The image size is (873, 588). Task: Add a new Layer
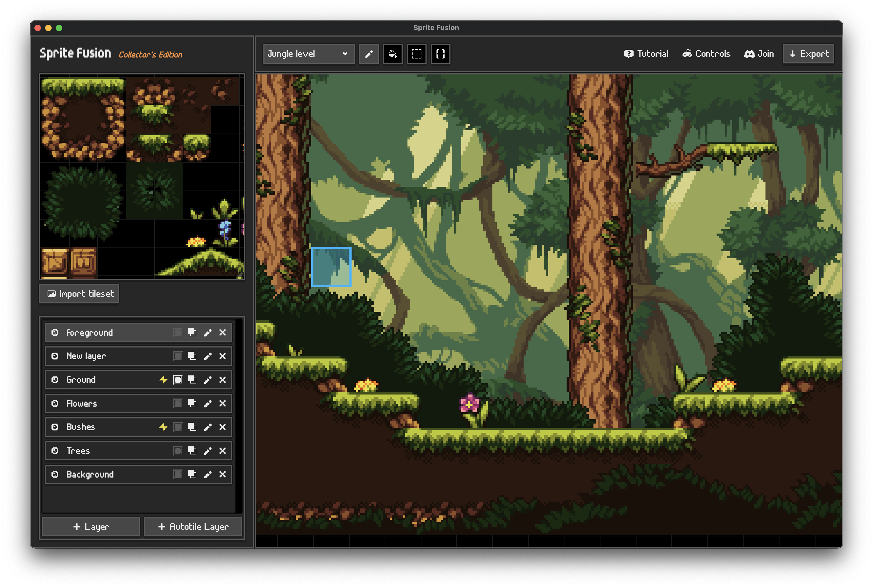pos(91,526)
